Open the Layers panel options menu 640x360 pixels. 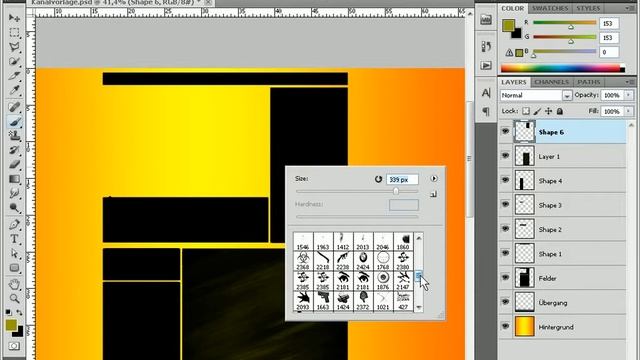pyautogui.click(x=629, y=82)
